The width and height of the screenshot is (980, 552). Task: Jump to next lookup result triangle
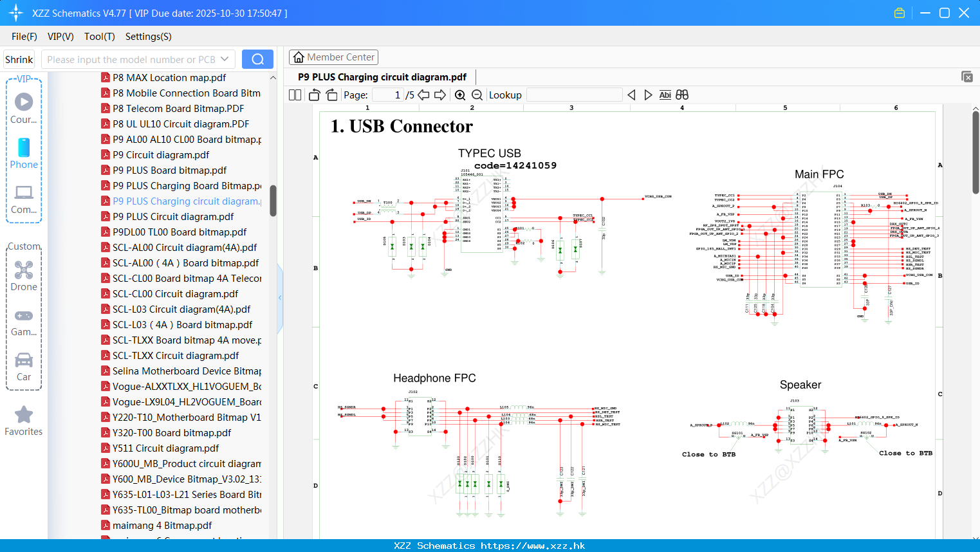[x=648, y=95]
